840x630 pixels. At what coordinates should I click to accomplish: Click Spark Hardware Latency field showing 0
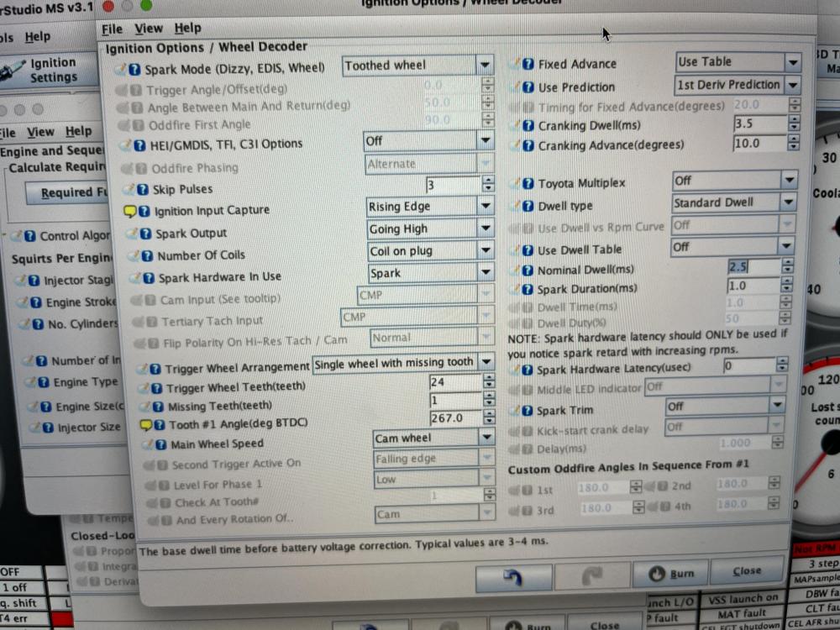pos(748,365)
